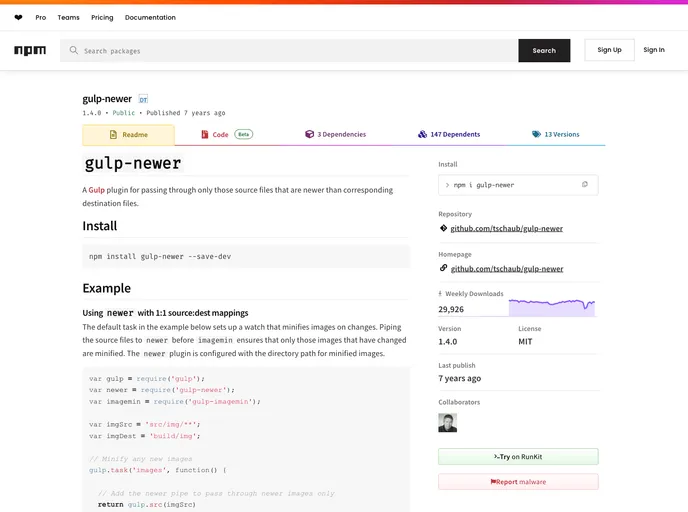Click the Sign Up button

click(x=609, y=50)
